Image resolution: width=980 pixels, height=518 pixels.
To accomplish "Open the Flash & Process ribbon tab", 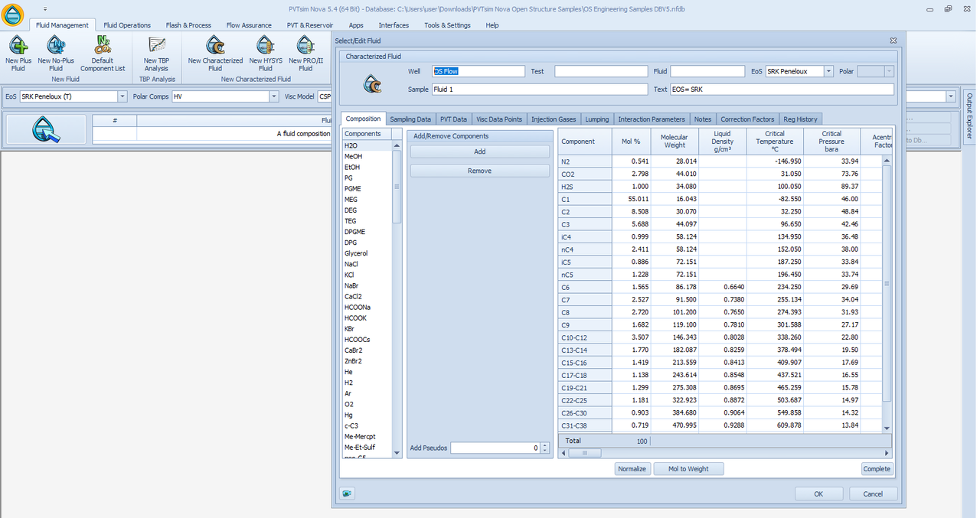I will pyautogui.click(x=188, y=25).
